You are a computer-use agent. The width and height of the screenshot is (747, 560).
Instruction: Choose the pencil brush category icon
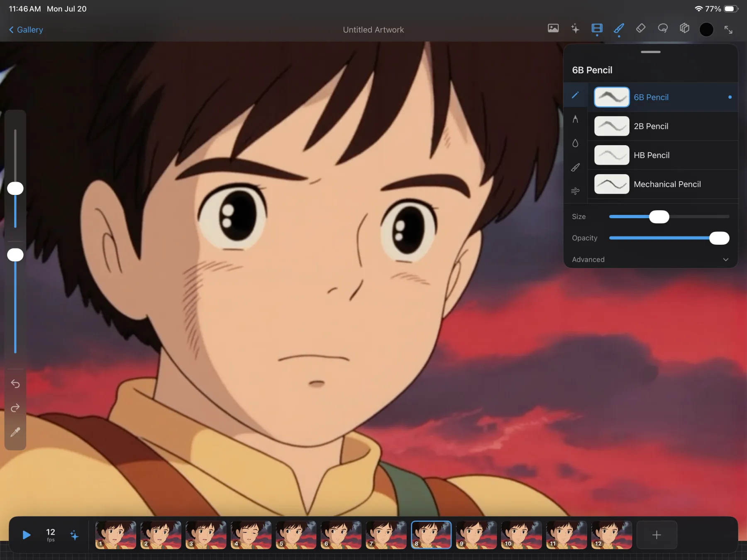[575, 95]
